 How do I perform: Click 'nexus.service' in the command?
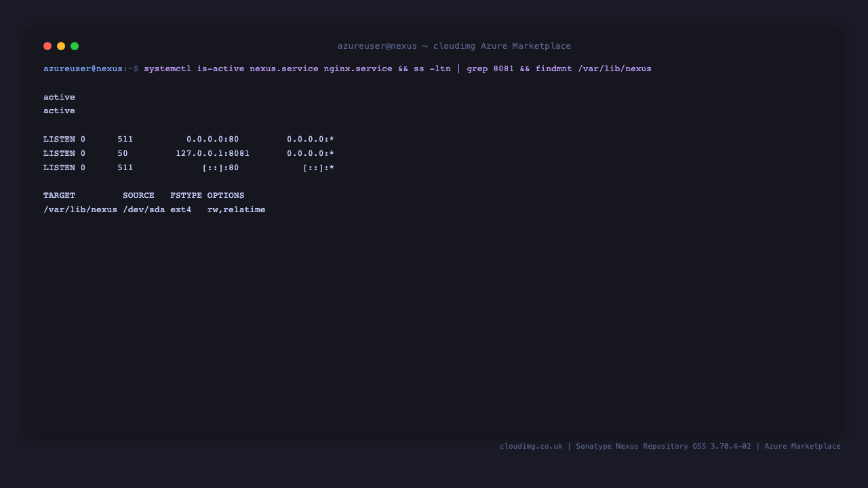(284, 68)
